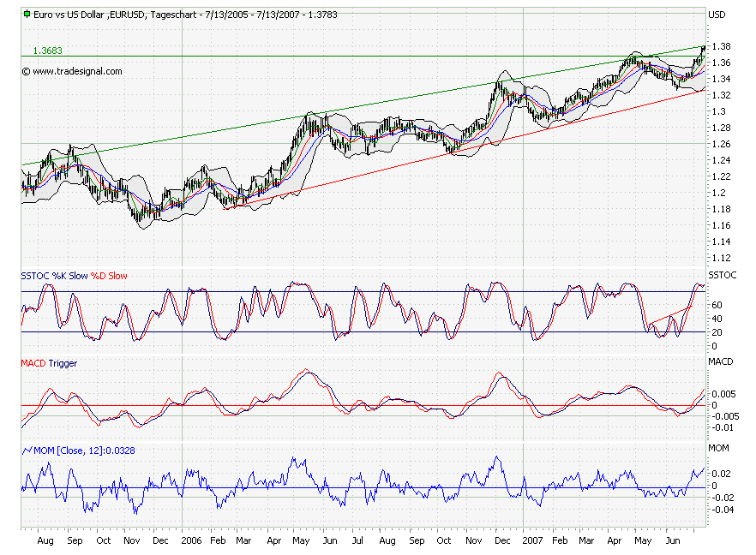The width and height of the screenshot is (756, 555).
Task: Select the MACD axis title on the right
Action: tap(720, 361)
